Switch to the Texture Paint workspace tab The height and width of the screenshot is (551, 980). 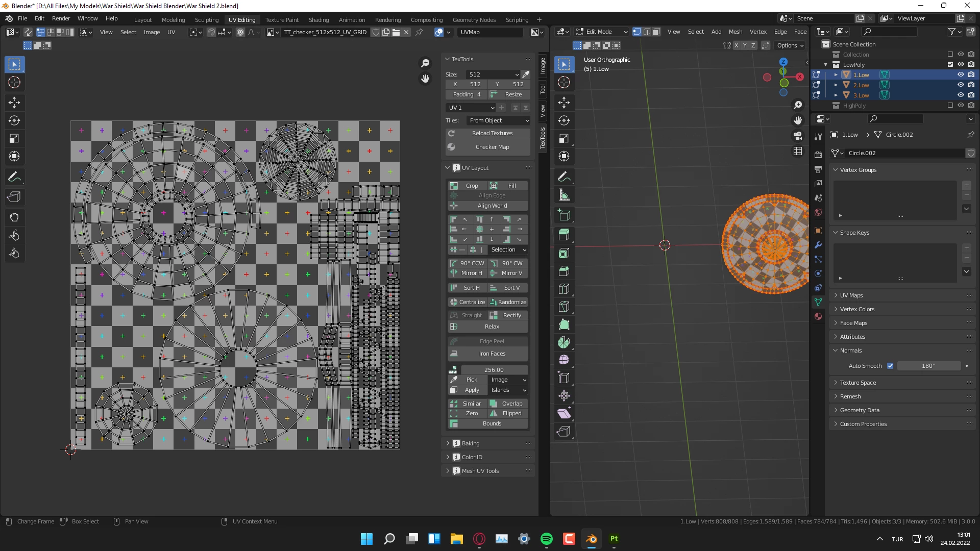tap(282, 19)
